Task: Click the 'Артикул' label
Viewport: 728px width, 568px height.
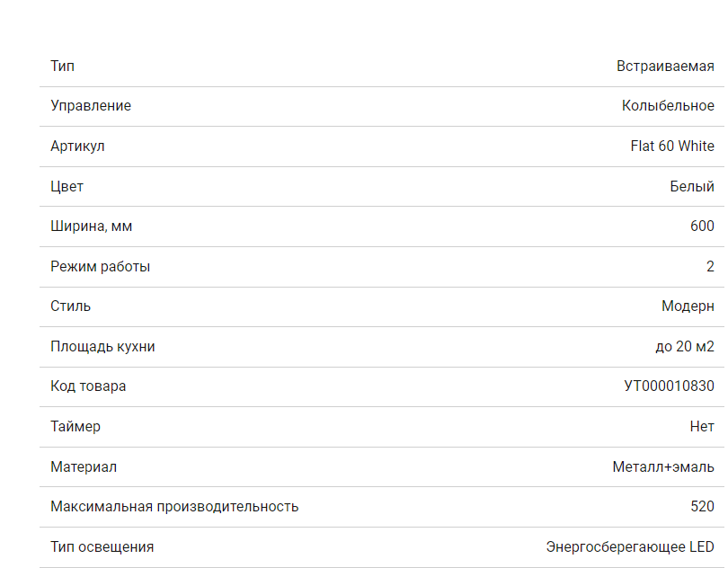Action: click(77, 146)
